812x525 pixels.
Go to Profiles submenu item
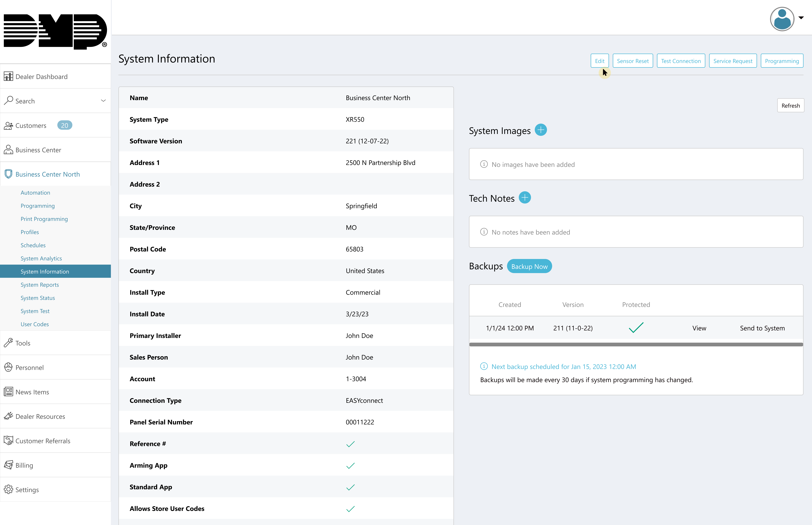pos(30,232)
